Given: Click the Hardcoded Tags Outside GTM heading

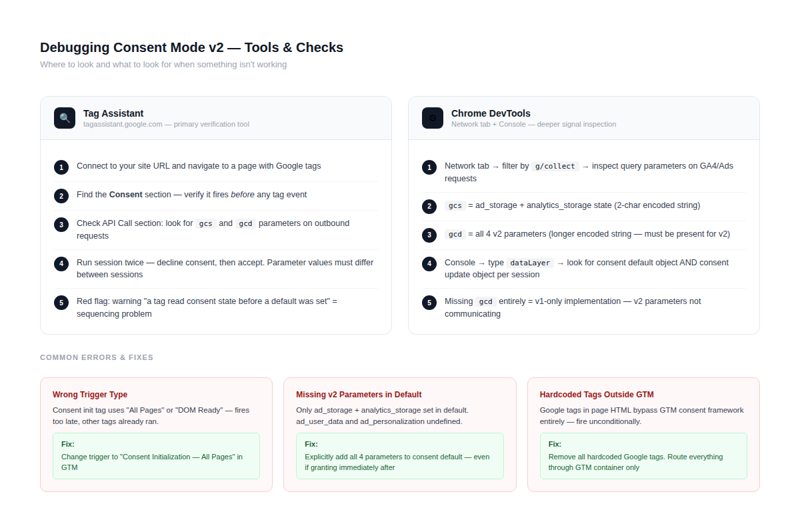Looking at the screenshot, I should pos(597,395).
